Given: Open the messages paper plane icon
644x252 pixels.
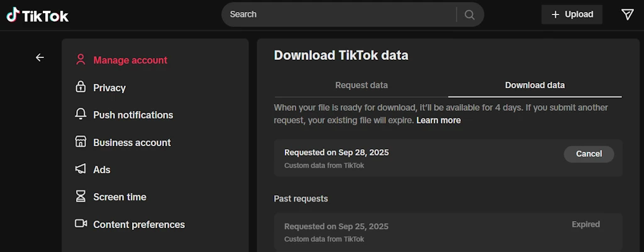Looking at the screenshot, I should pos(627,14).
